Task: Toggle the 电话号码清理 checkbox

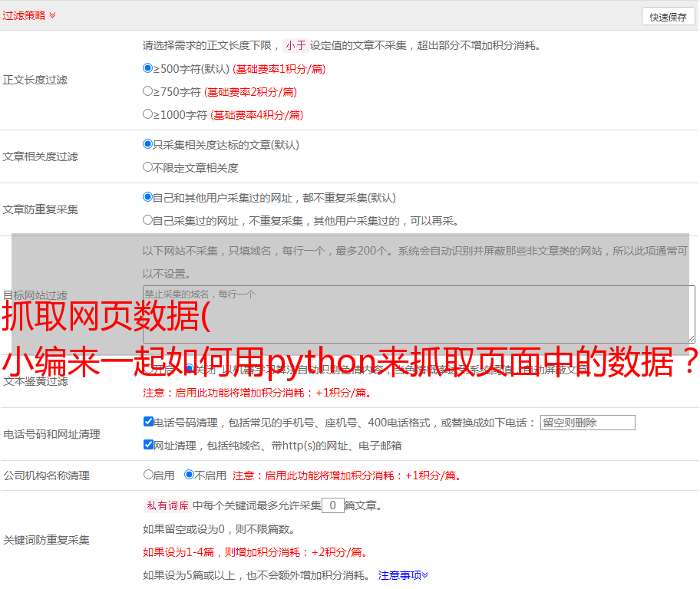Action: point(148,422)
